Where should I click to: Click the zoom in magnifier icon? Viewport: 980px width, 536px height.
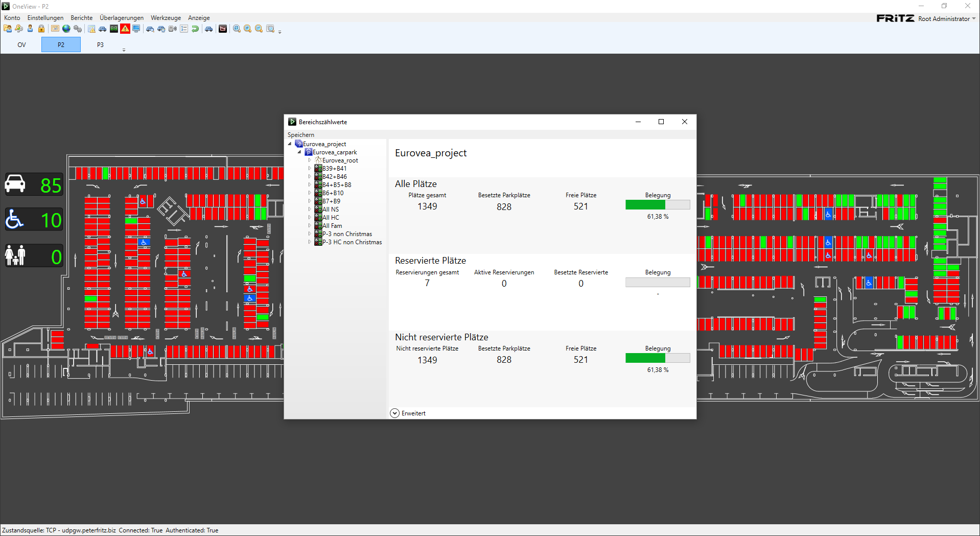(247, 29)
